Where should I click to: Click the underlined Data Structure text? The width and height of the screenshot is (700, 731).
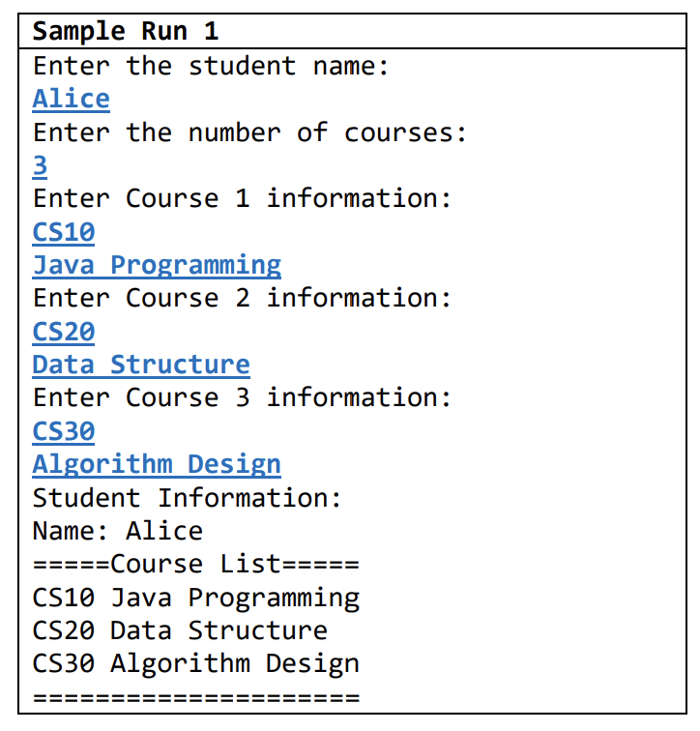coord(141,365)
